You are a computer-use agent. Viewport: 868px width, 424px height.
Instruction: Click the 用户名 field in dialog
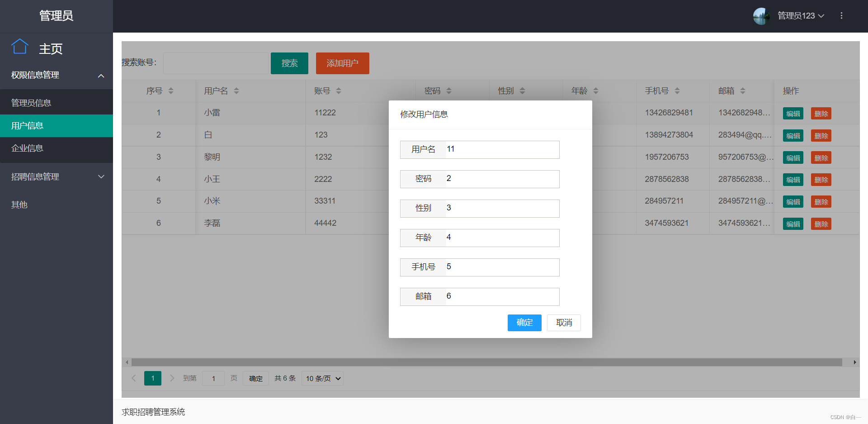(502, 150)
